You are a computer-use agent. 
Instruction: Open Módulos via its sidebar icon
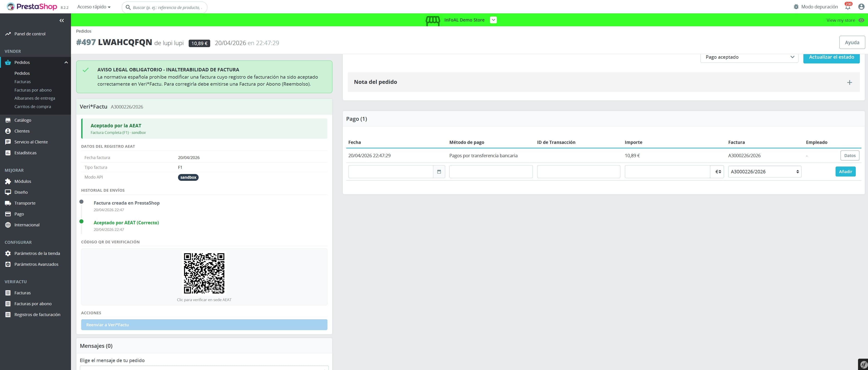click(x=8, y=181)
